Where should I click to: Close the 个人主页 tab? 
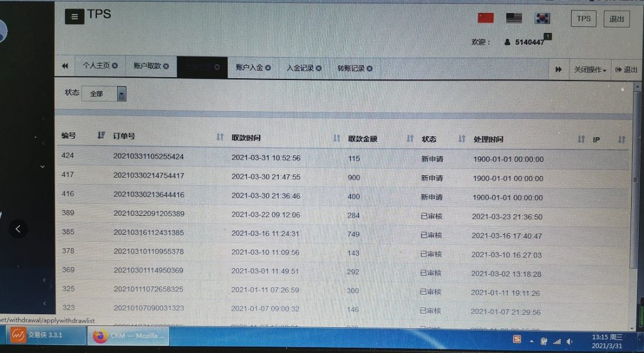115,66
